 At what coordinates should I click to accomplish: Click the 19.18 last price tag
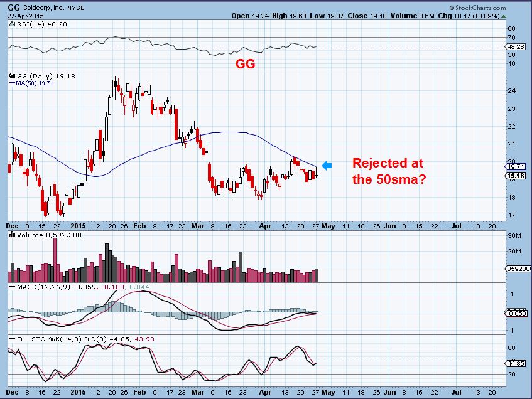point(515,176)
